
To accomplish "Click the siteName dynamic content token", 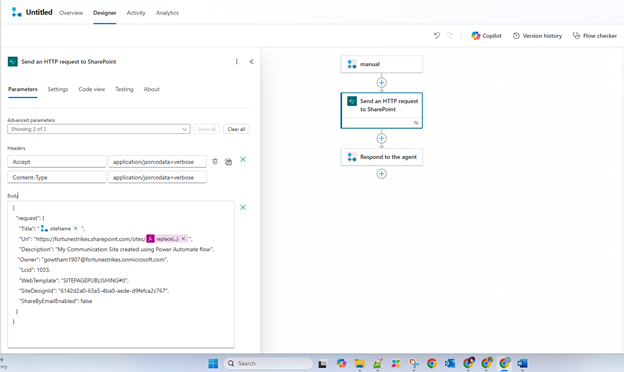I will pos(60,228).
